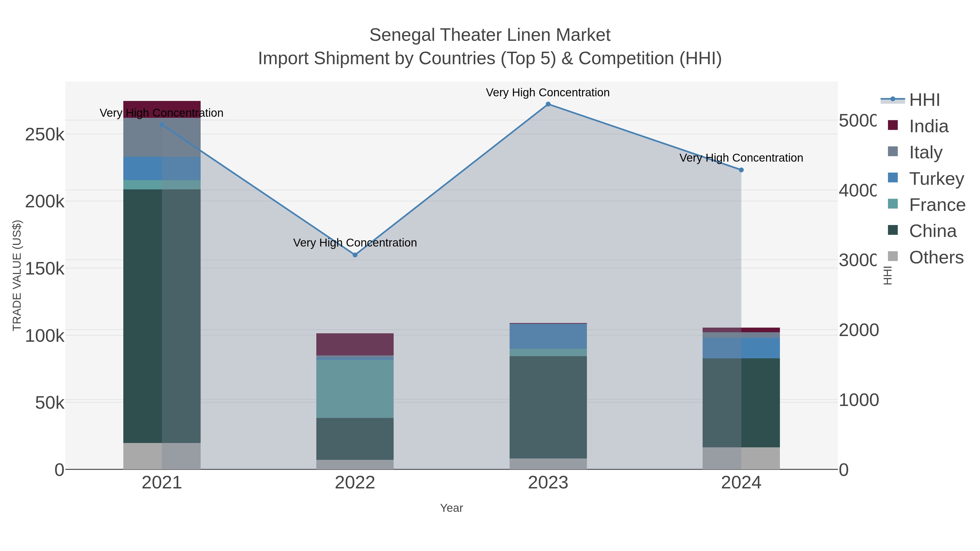Click the Turkey bar segment in 2023
Image resolution: width=980 pixels, height=551 pixels.
pos(548,337)
